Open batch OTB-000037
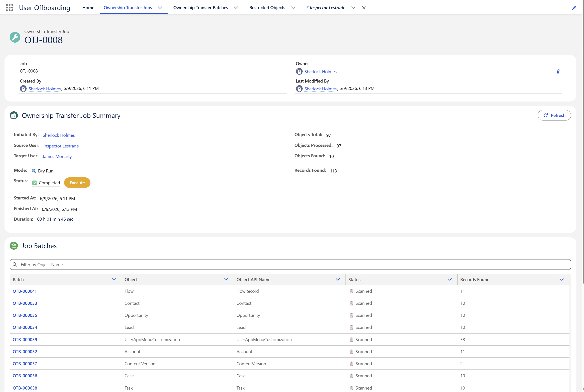 (25, 363)
